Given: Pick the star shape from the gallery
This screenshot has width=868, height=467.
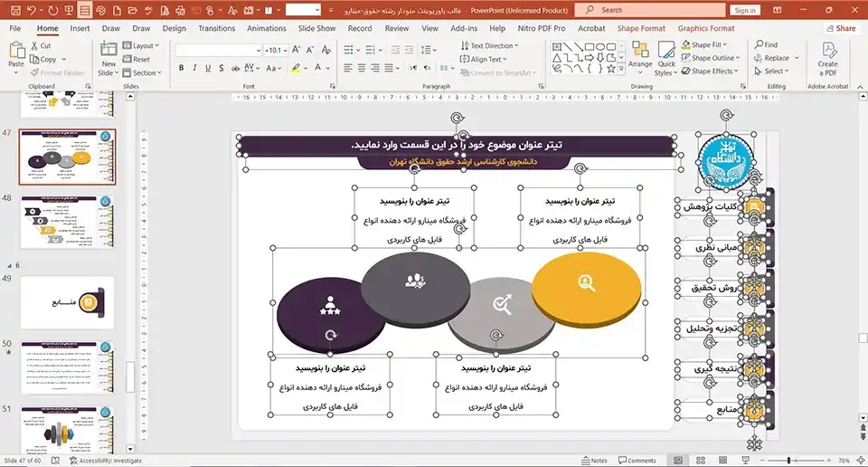Looking at the screenshot, I should pos(610,69).
